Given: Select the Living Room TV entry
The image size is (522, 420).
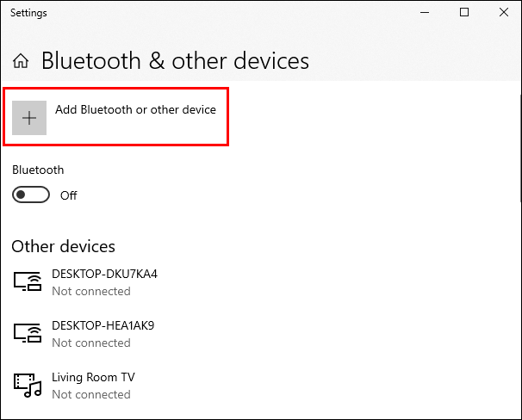Looking at the screenshot, I should tap(93, 378).
